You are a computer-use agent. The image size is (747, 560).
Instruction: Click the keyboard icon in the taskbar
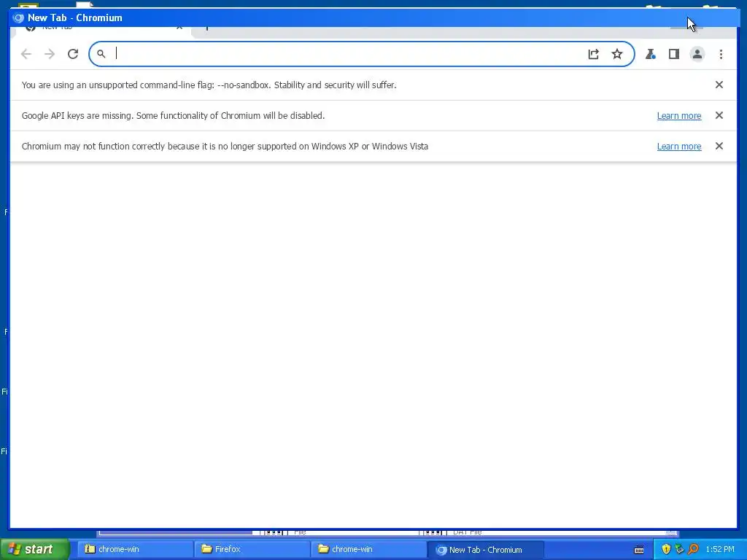[639, 550]
